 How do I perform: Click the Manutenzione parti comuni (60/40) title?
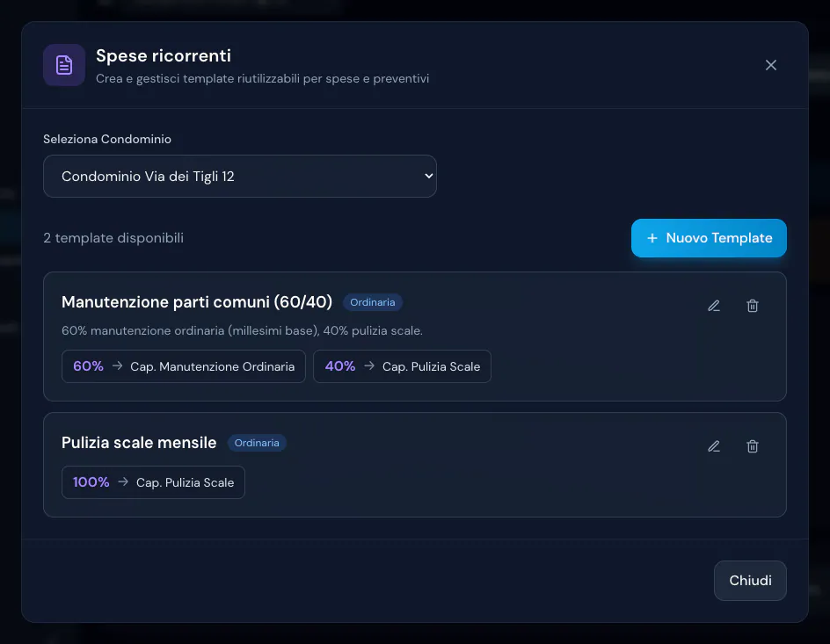197,302
